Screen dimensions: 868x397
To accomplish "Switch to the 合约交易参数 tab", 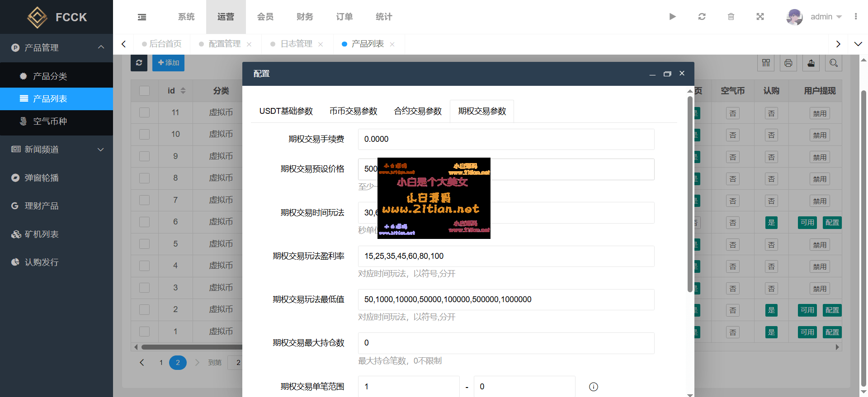I will coord(418,111).
